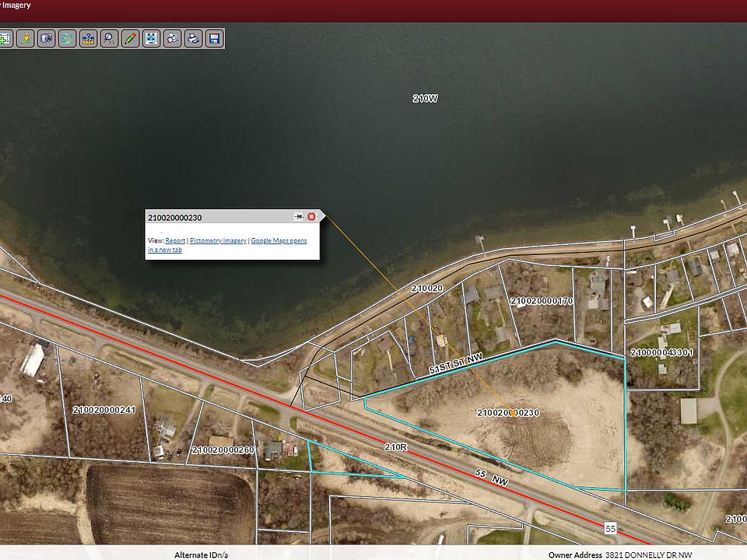Select the measure ruler tool
This screenshot has width=747, height=560.
point(88,38)
